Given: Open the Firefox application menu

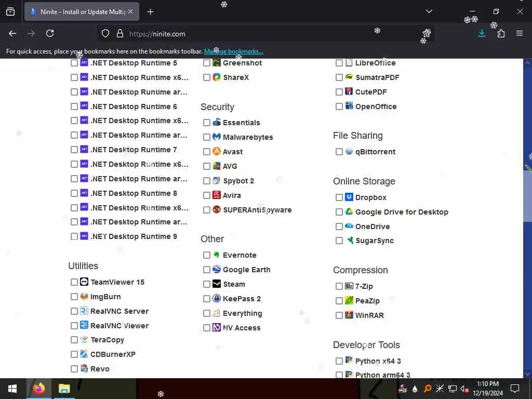Looking at the screenshot, I should 520,33.
